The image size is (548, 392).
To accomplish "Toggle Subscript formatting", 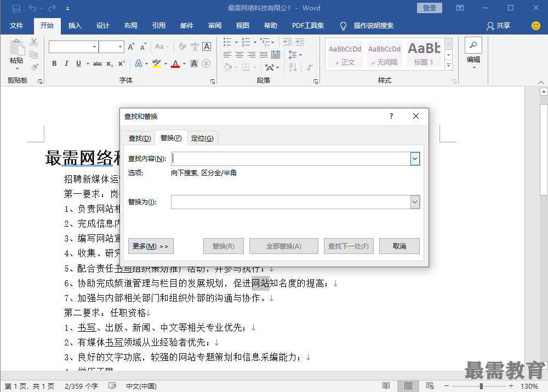I will click(110, 64).
